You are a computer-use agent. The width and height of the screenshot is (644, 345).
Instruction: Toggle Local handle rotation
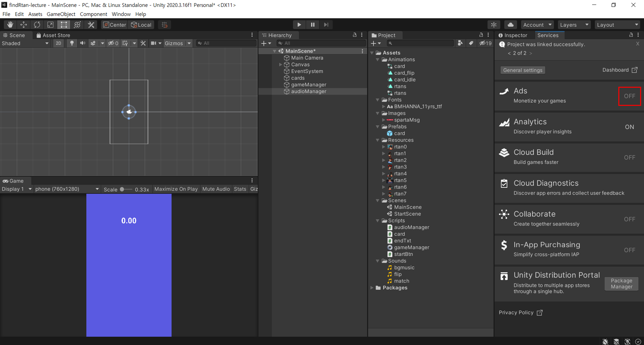tap(141, 25)
